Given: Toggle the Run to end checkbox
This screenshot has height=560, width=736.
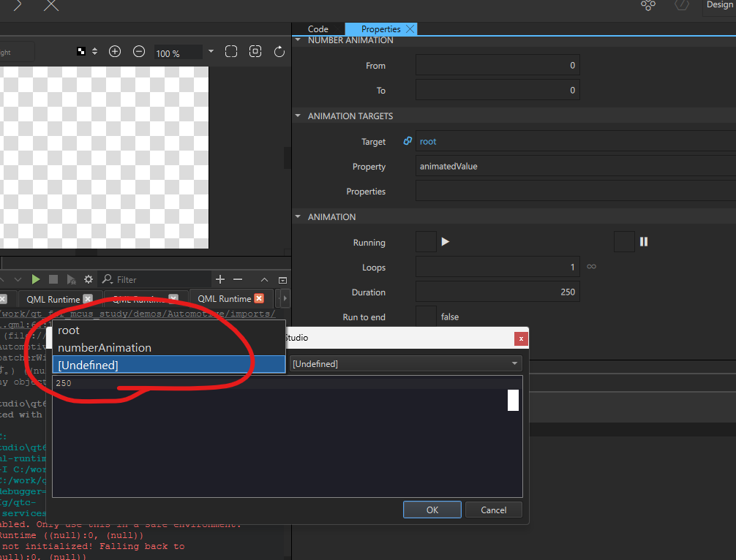Looking at the screenshot, I should 427,317.
